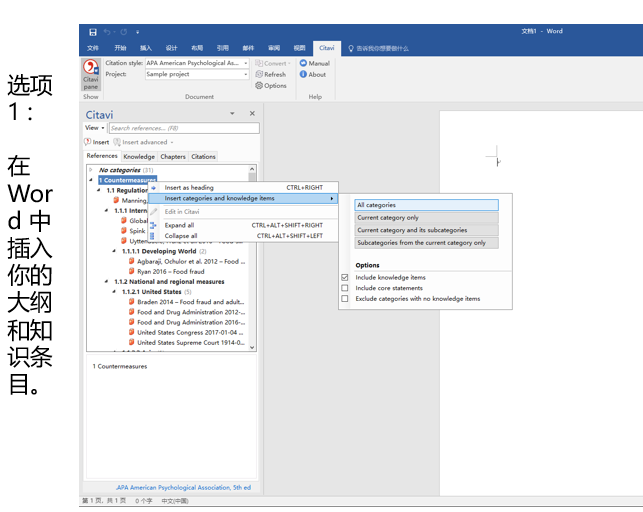The width and height of the screenshot is (643, 512).
Task: Select the References tab
Action: [102, 156]
